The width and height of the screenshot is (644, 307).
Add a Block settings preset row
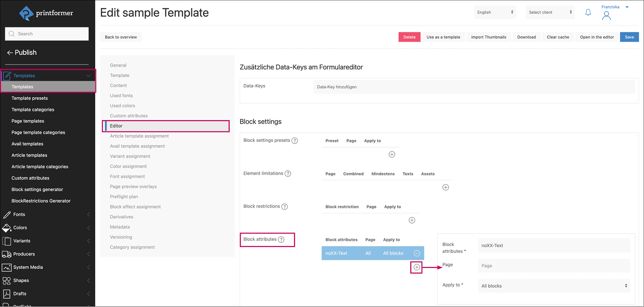click(x=392, y=154)
